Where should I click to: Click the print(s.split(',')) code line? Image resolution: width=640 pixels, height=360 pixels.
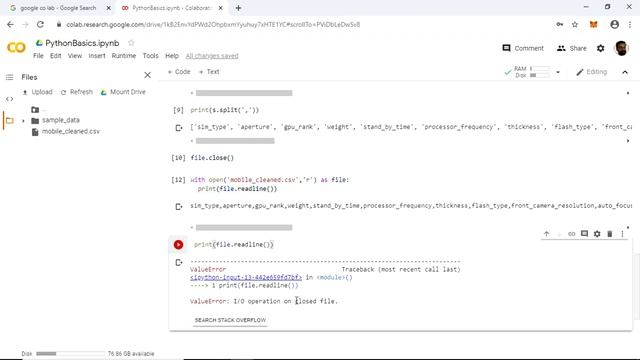click(x=224, y=110)
